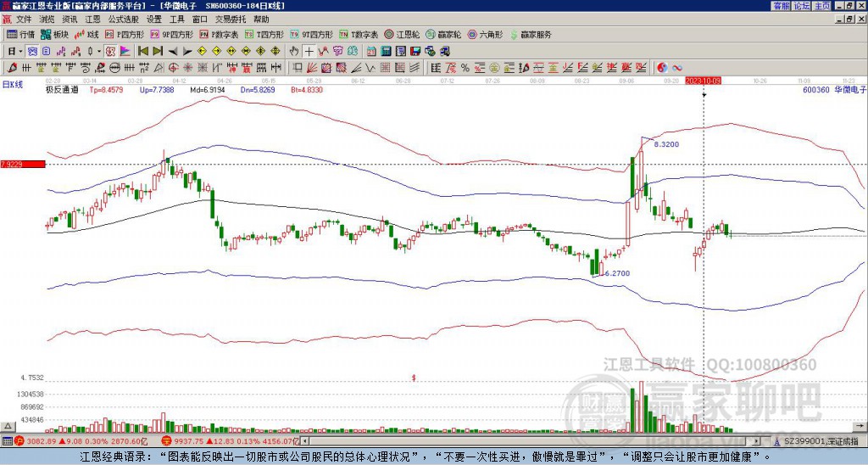Viewport: 868px width, 465px height.
Task: Select the triangle ruler drawing tool
Action: (159, 68)
